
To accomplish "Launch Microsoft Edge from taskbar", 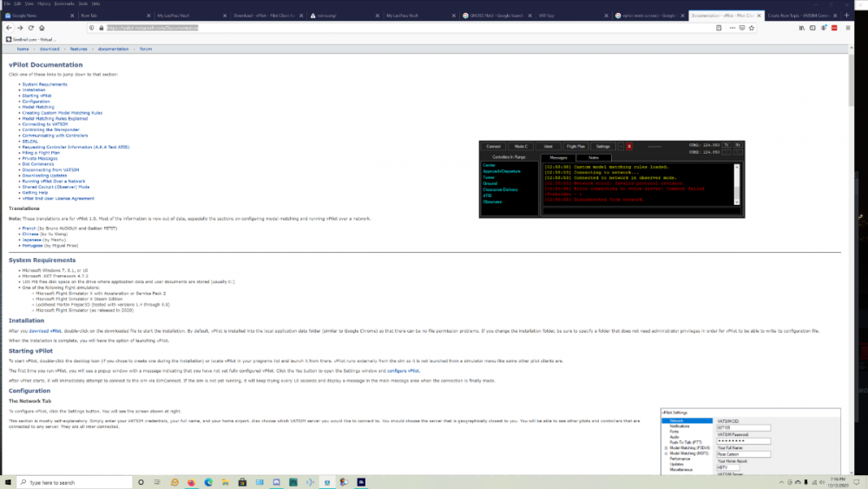I will pyautogui.click(x=208, y=482).
